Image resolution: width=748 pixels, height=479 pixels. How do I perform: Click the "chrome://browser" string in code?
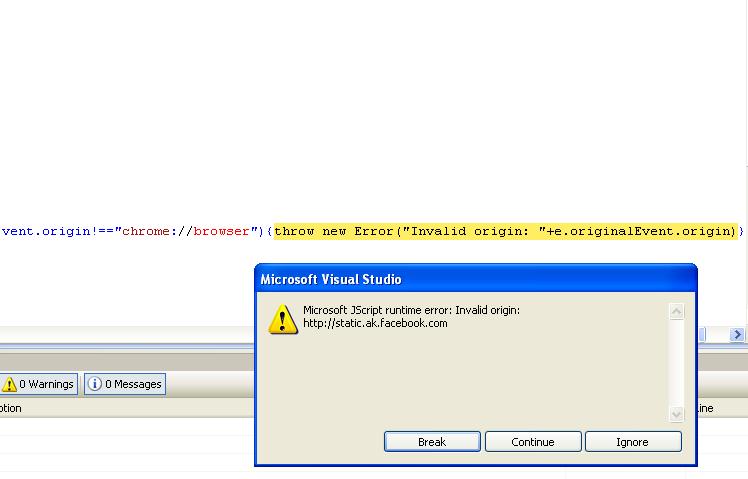[189, 231]
